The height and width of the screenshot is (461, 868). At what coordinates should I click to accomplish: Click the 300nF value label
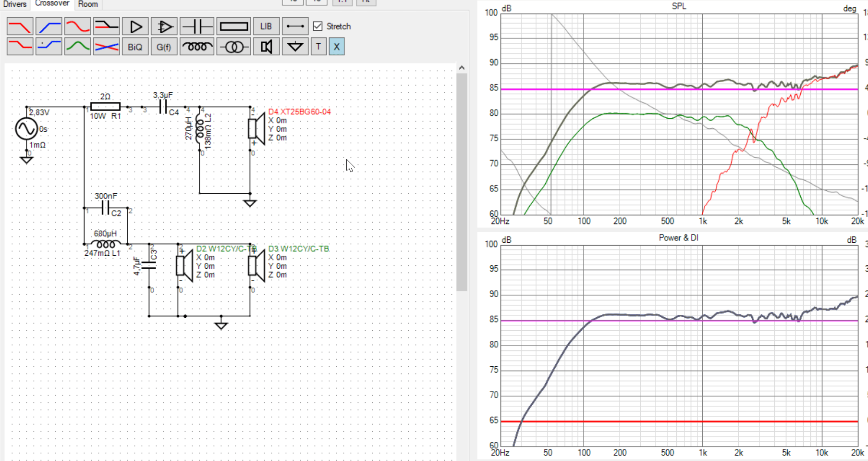[x=106, y=196]
